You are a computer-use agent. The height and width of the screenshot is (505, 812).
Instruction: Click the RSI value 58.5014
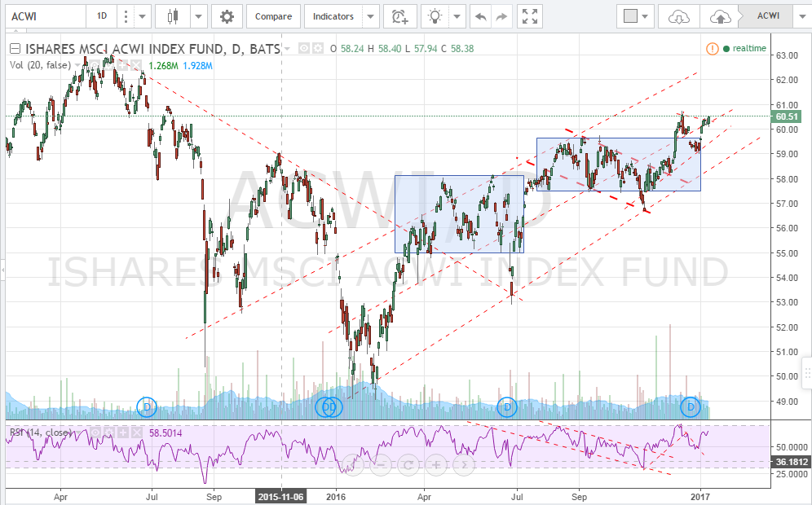click(x=165, y=433)
